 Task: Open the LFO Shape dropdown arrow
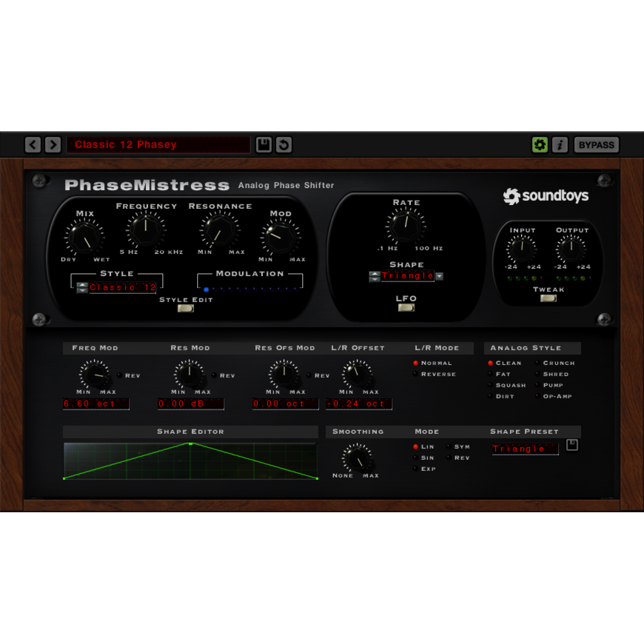[x=439, y=276]
